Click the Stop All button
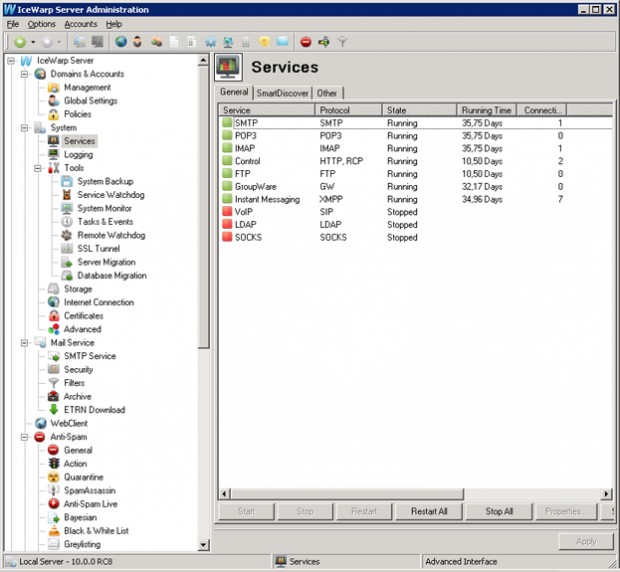Screen dimensions: 620x572 tap(499, 512)
